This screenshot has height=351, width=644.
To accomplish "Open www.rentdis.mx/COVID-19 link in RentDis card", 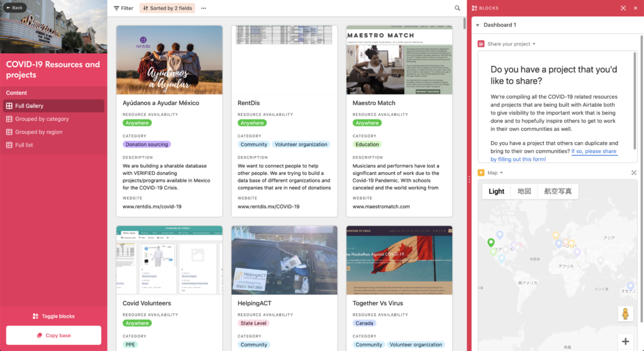I will pyautogui.click(x=268, y=206).
